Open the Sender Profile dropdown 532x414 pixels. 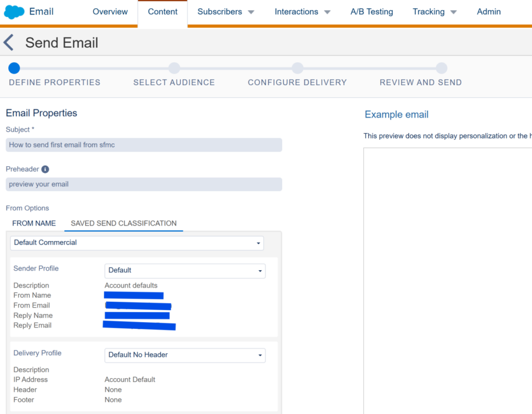pos(185,271)
